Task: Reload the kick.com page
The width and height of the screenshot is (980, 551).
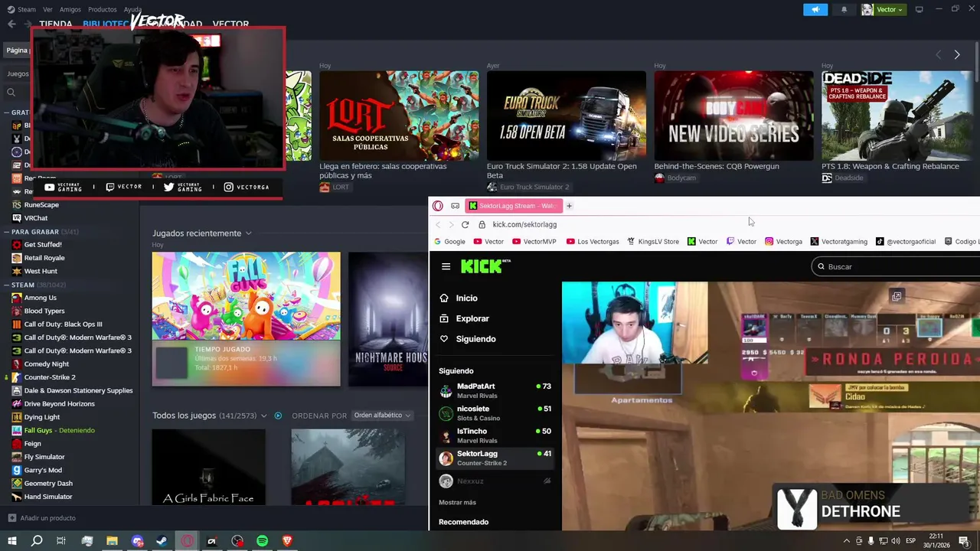Action: click(x=465, y=224)
